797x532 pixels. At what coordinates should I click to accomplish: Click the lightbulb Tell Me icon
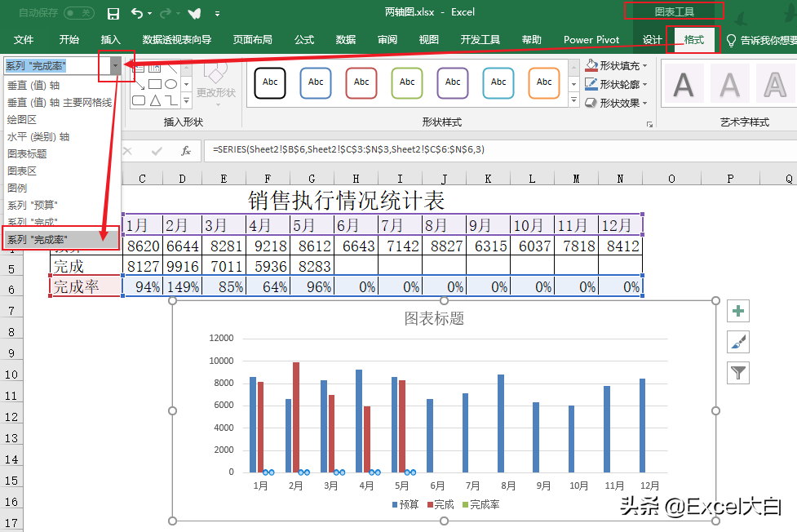731,40
